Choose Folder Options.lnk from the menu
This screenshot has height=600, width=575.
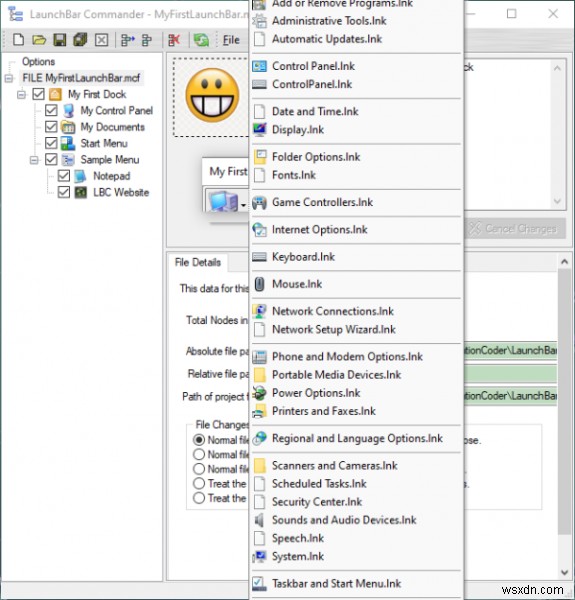click(x=357, y=157)
